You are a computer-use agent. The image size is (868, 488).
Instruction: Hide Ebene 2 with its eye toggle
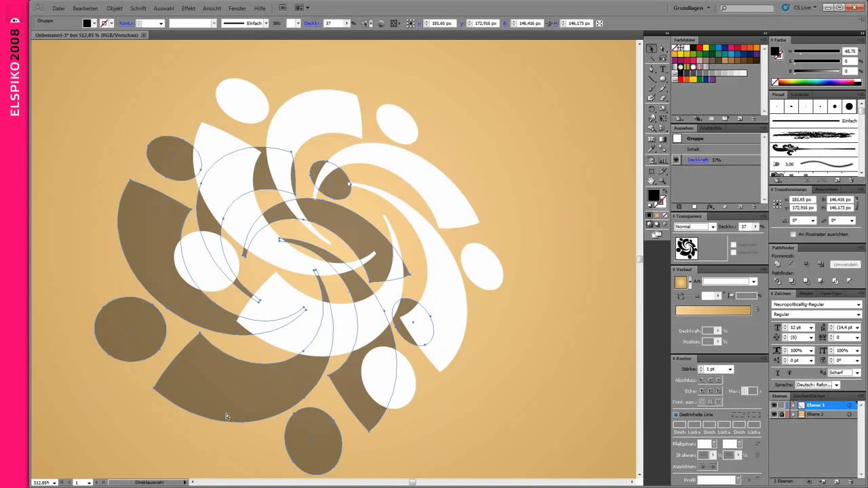(x=774, y=414)
